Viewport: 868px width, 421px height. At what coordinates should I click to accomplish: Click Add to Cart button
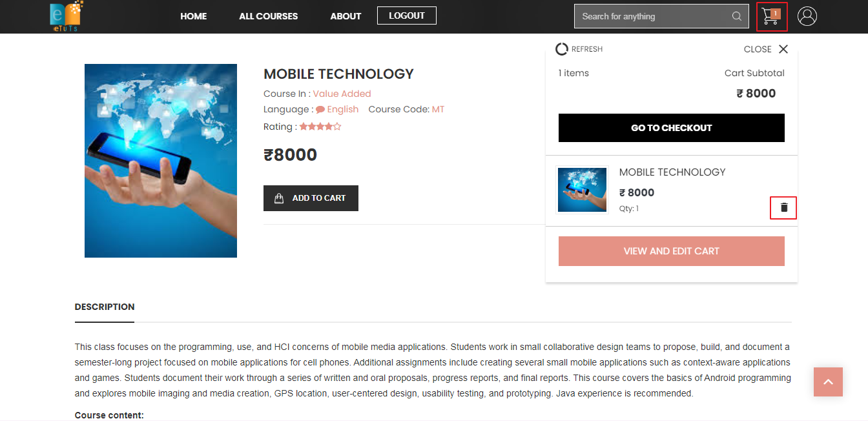pyautogui.click(x=311, y=198)
